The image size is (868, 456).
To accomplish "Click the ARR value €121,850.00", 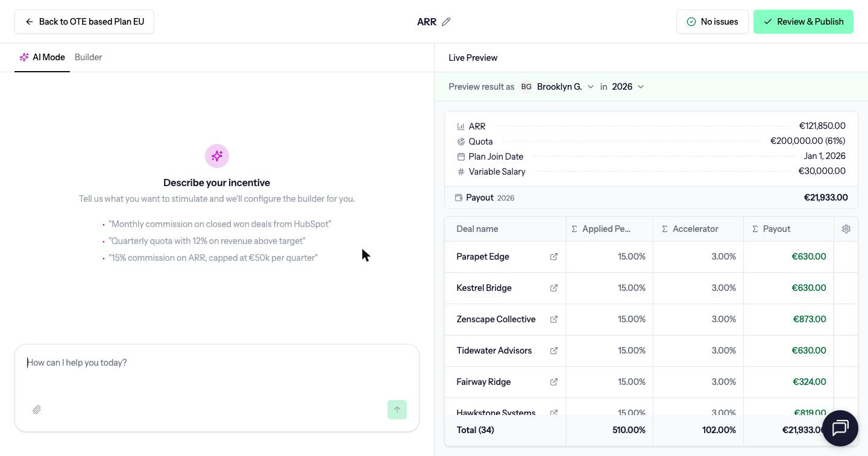I will tap(822, 126).
